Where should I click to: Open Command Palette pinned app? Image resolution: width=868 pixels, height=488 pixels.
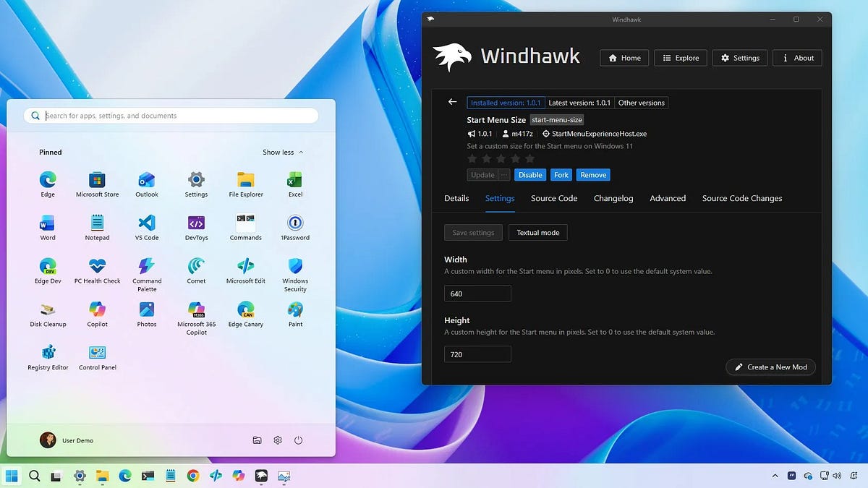147,275
